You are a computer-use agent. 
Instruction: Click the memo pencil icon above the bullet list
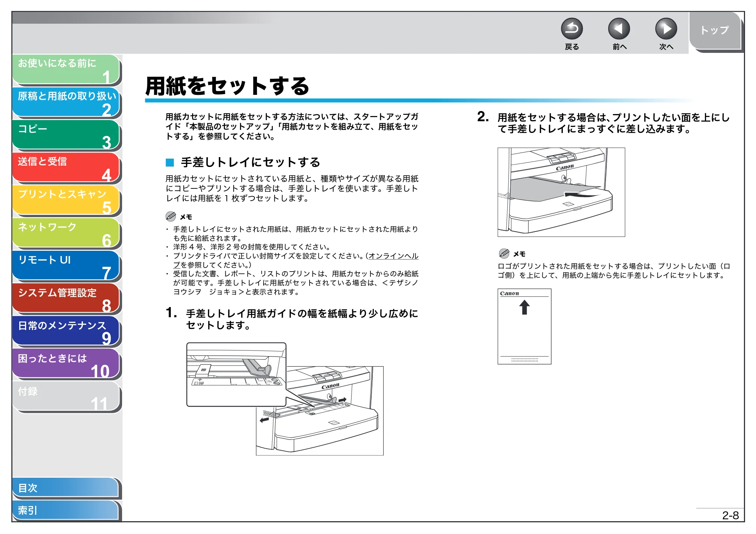click(171, 216)
